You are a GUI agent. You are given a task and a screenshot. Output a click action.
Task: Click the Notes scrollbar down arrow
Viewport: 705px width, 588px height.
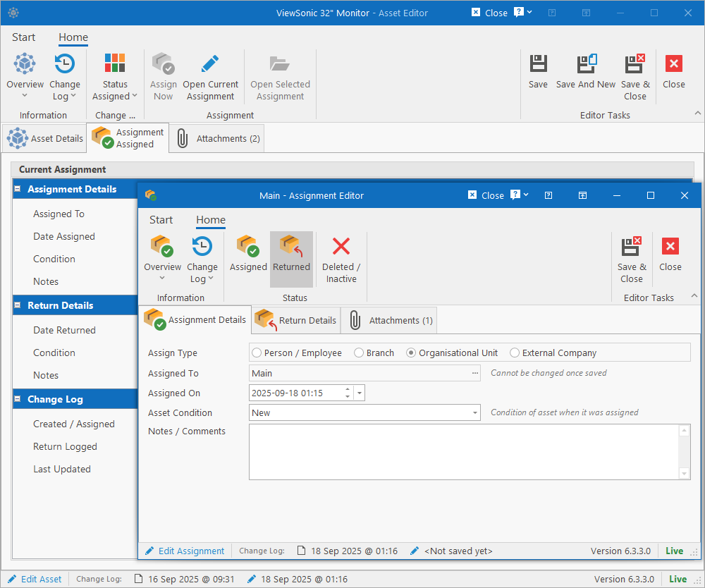click(x=684, y=473)
